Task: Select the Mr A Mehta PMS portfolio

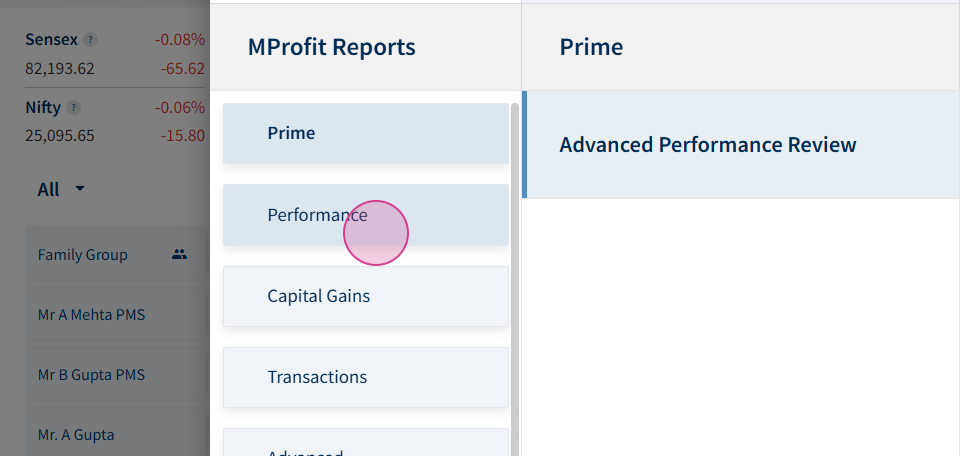Action: (x=114, y=315)
